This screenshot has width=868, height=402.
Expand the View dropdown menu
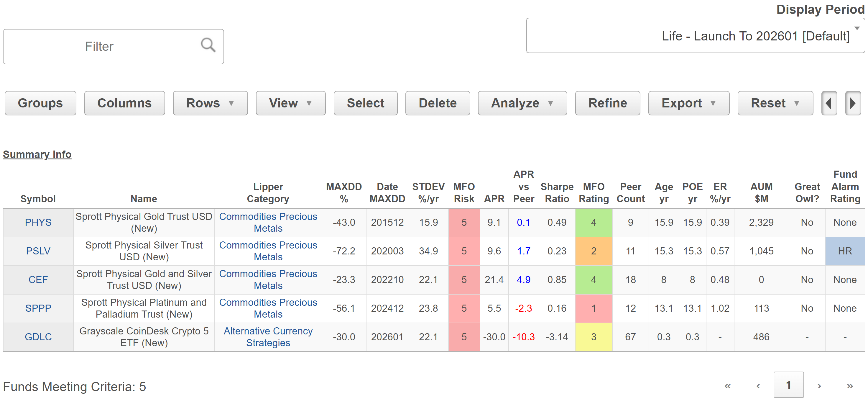coord(290,103)
